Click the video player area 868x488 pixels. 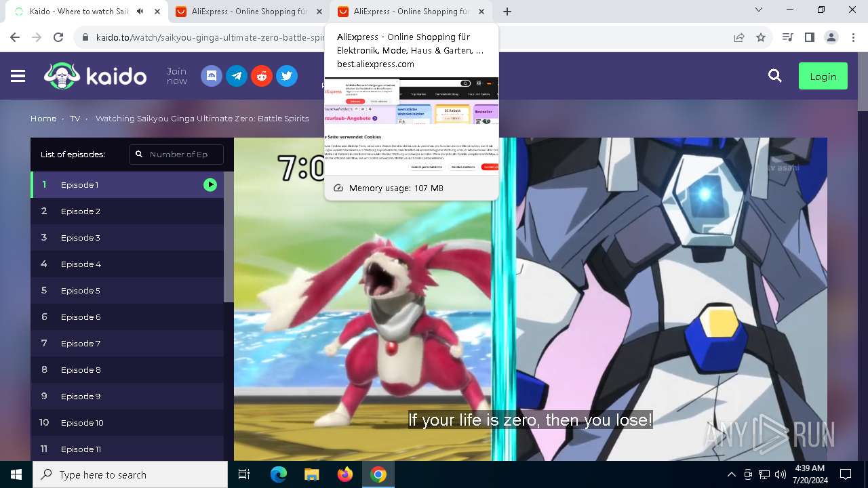530,299
